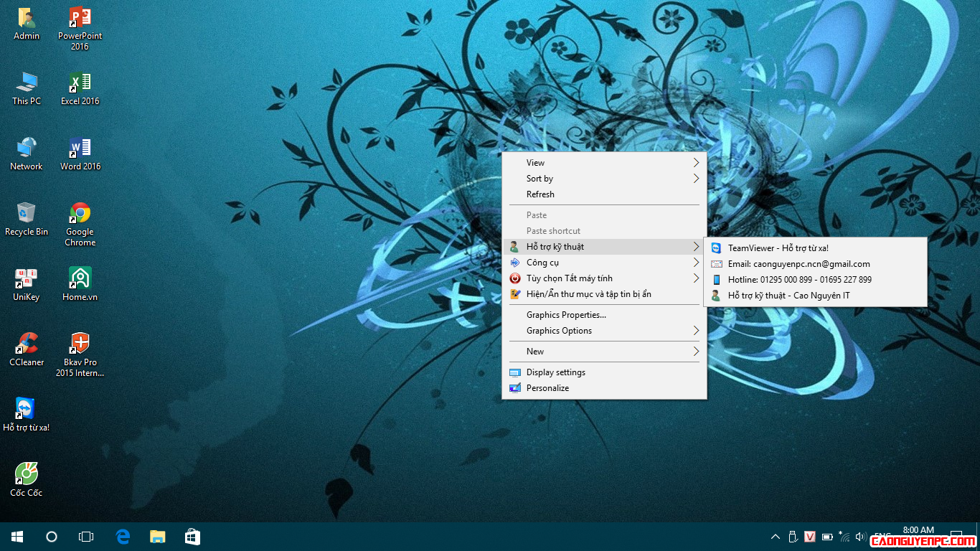Select the UniKey desktop icon
The image size is (980, 551).
point(27,285)
